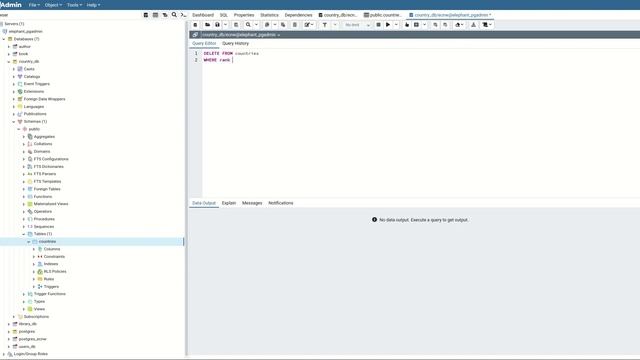This screenshot has height=360, width=640.
Task: Select the Indexes tree item
Action: coord(51,264)
